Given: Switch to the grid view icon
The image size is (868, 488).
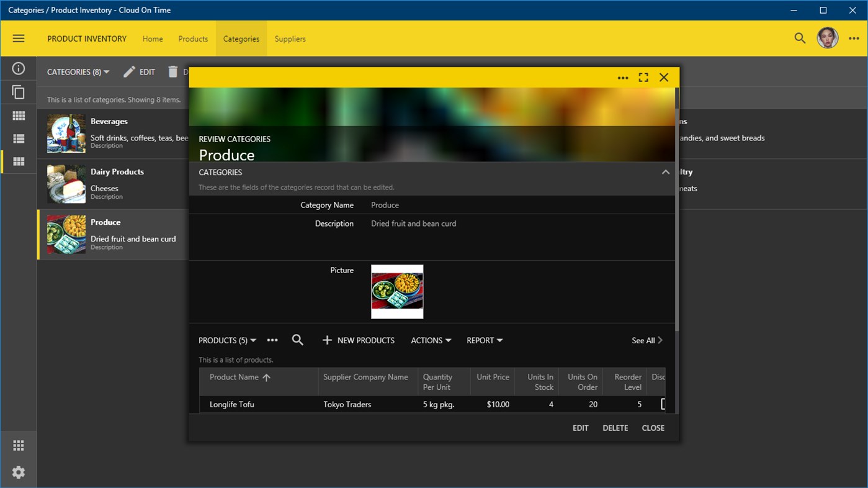Looking at the screenshot, I should 19,115.
